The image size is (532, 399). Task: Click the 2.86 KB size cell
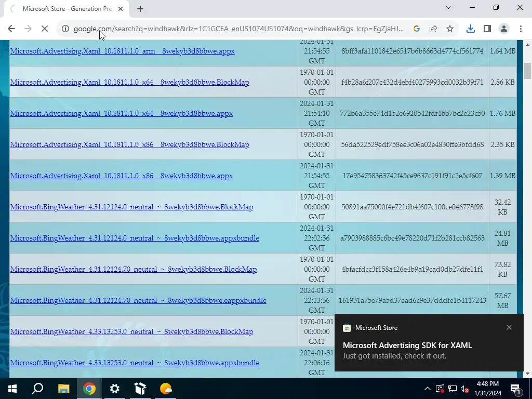(502, 82)
